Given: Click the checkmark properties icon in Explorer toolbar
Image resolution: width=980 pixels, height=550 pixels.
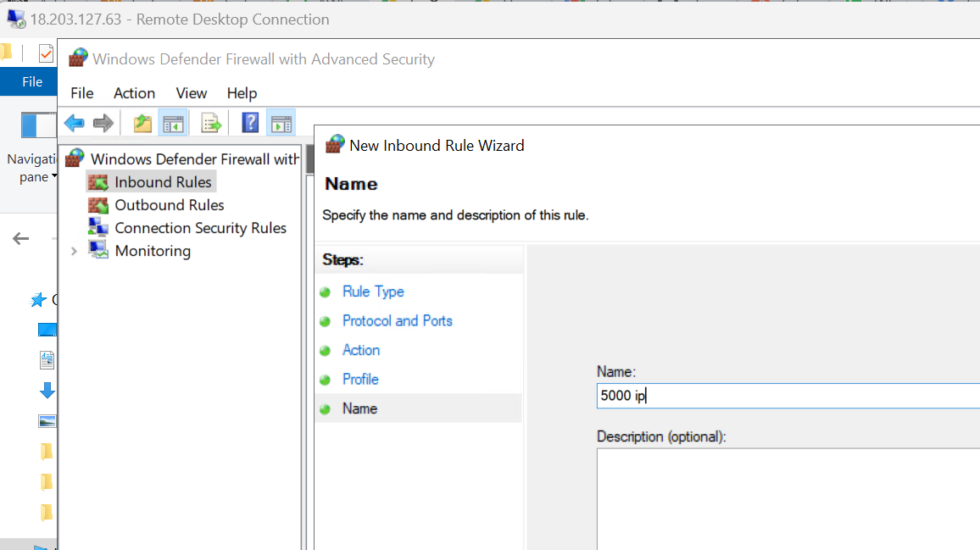Looking at the screenshot, I should 46,53.
